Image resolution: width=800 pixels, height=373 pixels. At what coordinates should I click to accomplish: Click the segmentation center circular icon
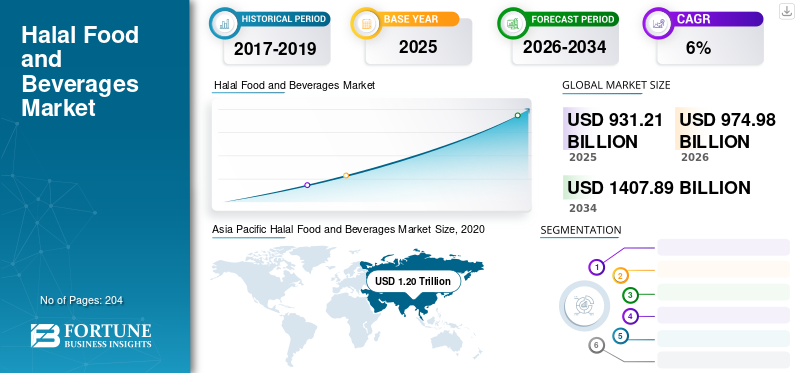point(584,305)
